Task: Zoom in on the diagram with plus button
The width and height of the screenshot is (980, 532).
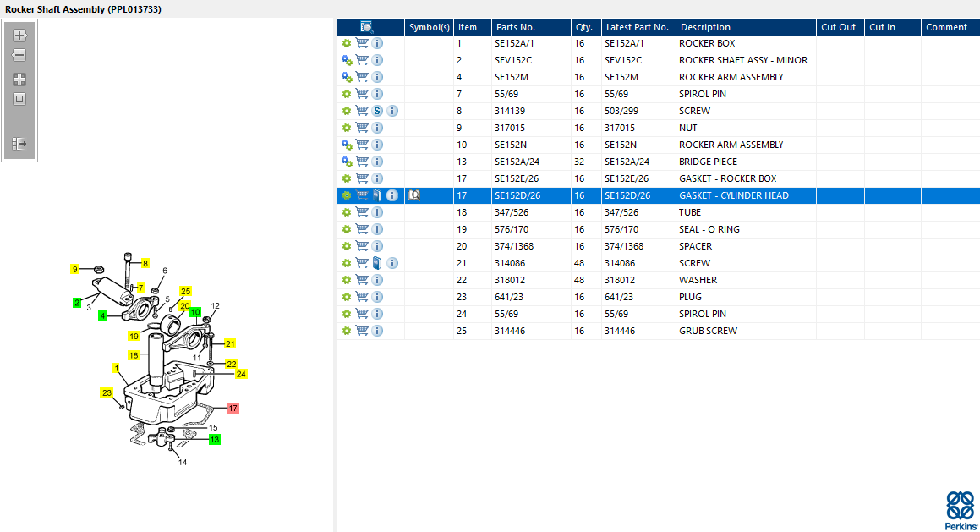Action: click(19, 36)
